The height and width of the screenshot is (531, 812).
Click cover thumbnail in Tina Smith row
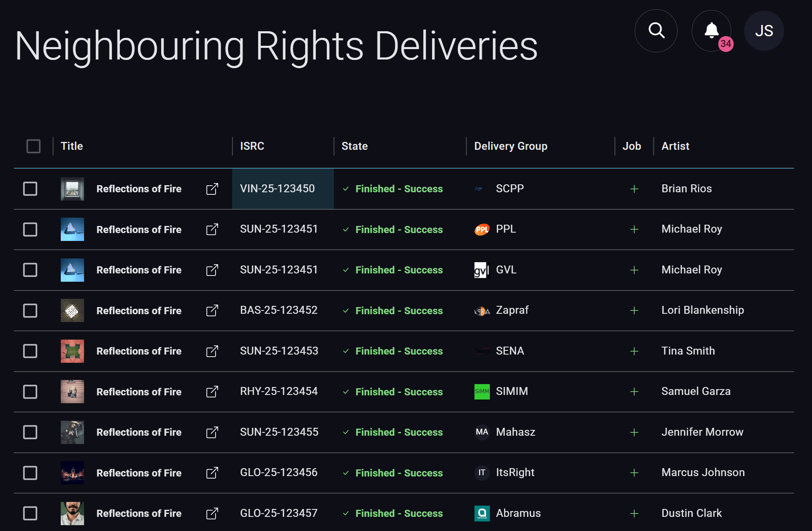tap(72, 351)
